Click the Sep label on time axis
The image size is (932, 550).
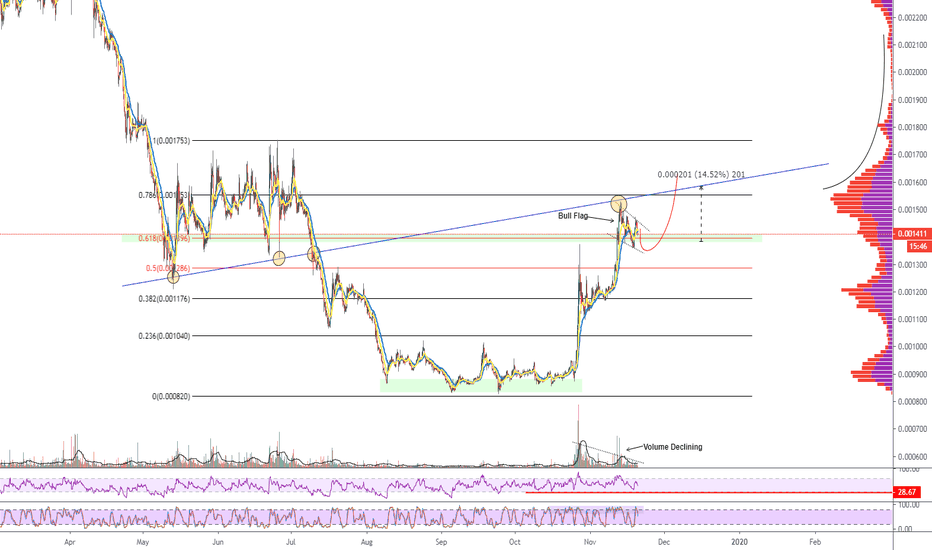440,542
